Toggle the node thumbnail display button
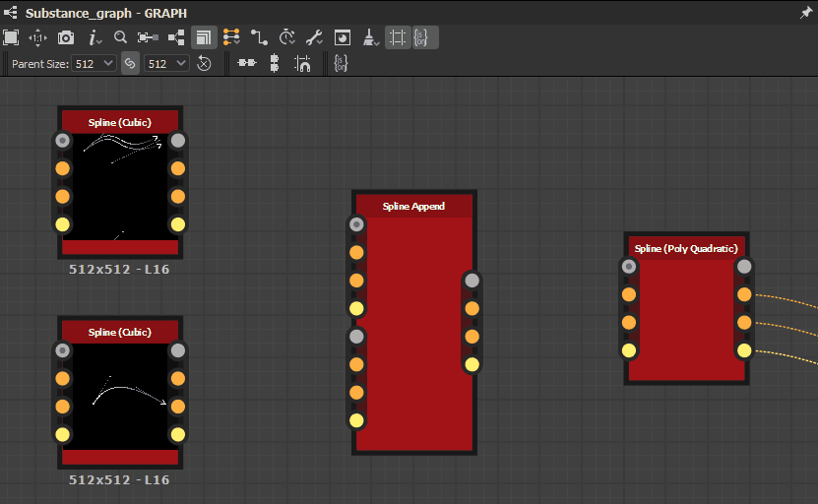This screenshot has height=504, width=818. 204,37
